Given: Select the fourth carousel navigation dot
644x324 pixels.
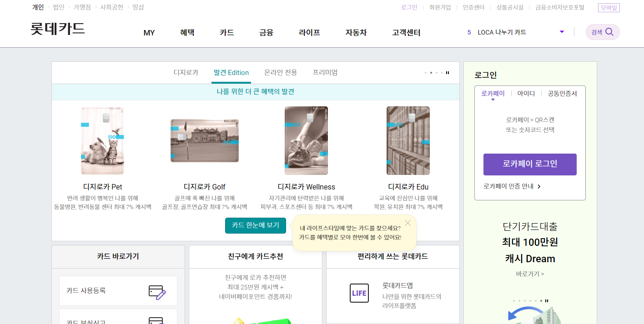Looking at the screenshot, I should (x=442, y=72).
